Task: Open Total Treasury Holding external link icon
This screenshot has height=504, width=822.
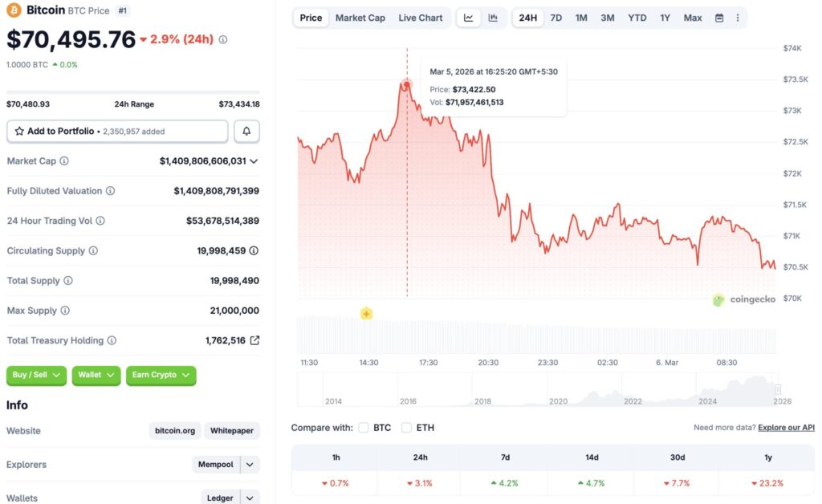Action: point(254,340)
